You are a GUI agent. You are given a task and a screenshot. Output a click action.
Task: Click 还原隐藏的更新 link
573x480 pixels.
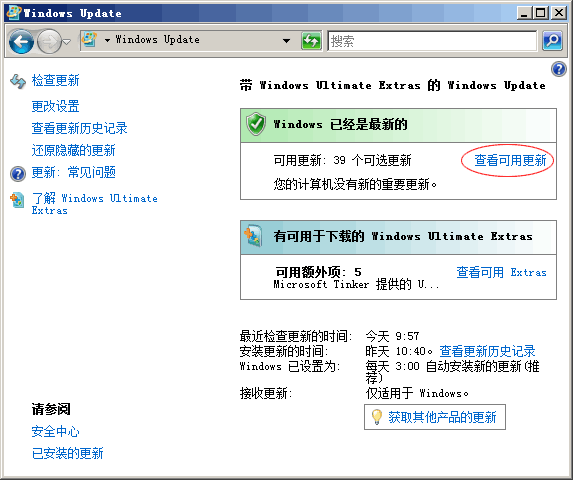click(x=73, y=150)
